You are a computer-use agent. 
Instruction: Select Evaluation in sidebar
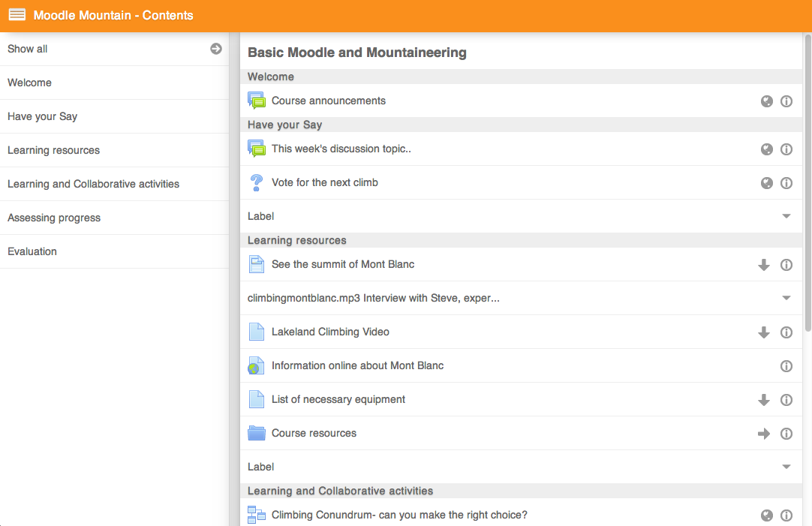click(x=115, y=251)
